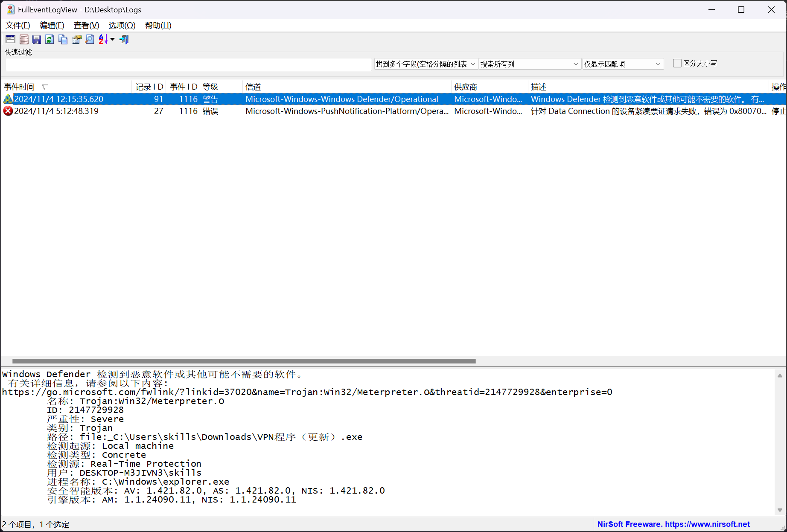This screenshot has width=787, height=532.
Task: Open the 查看(V) menu
Action: click(86, 26)
